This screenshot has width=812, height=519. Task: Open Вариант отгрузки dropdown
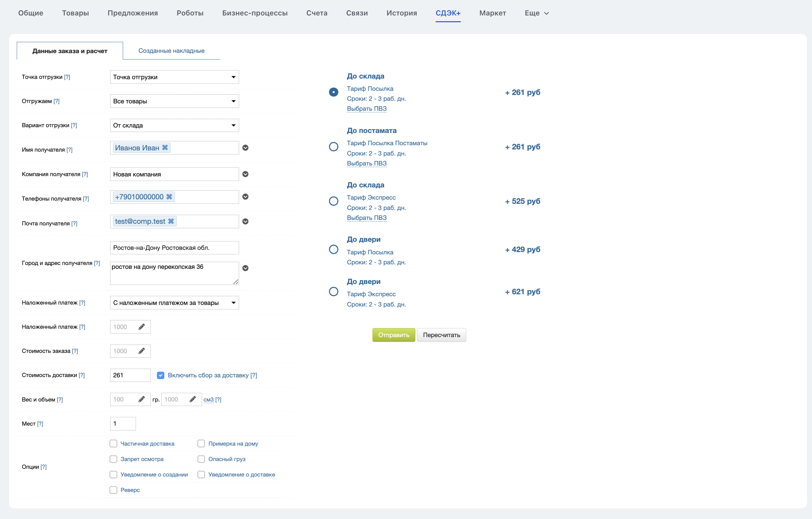click(174, 125)
